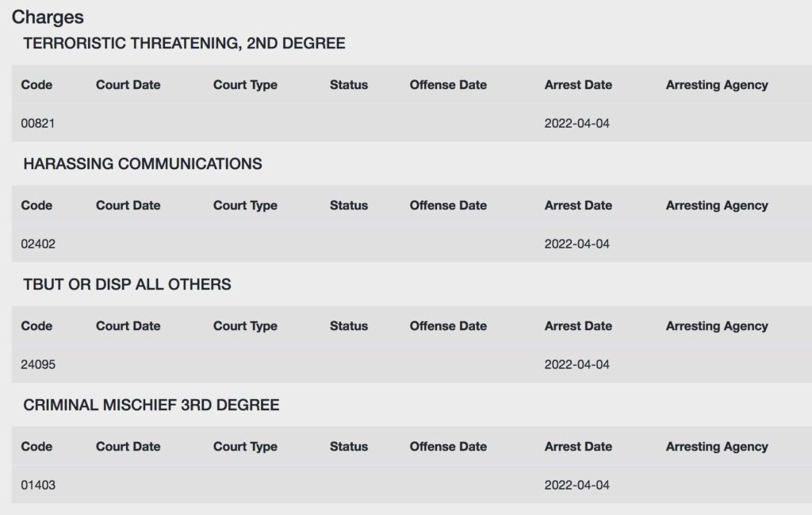Click Status header in TBUT charge table

click(x=349, y=326)
